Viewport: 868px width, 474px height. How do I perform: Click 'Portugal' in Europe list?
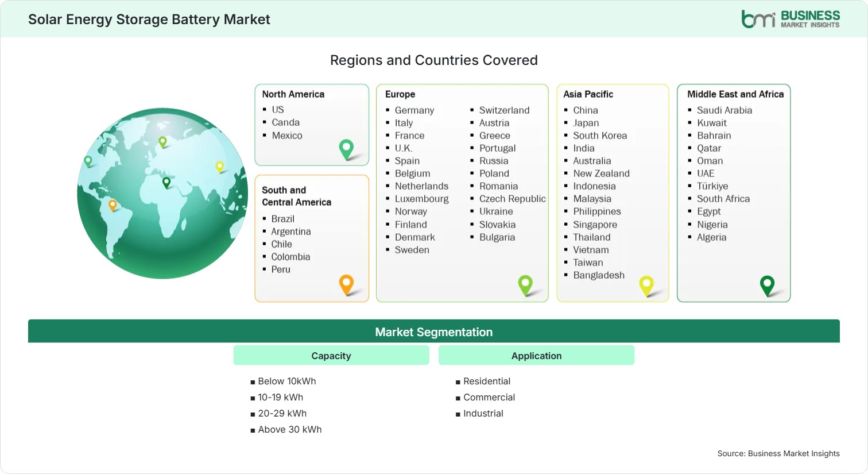(498, 148)
